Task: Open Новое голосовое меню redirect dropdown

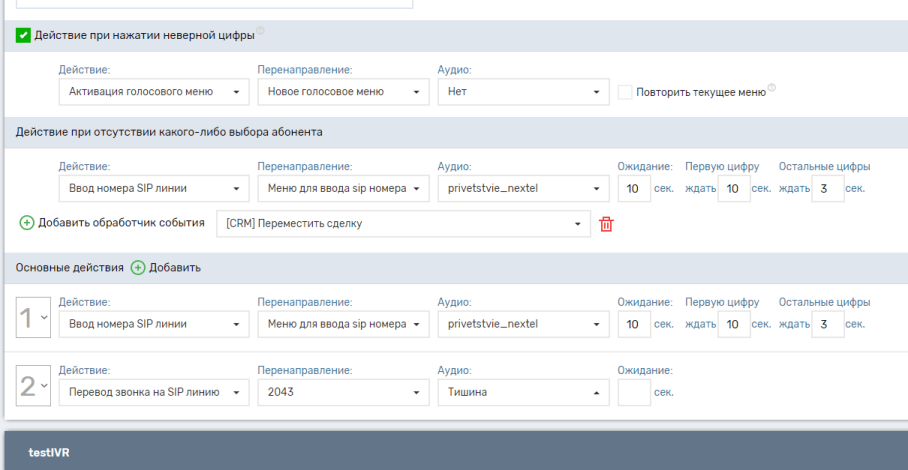Action: [342, 92]
